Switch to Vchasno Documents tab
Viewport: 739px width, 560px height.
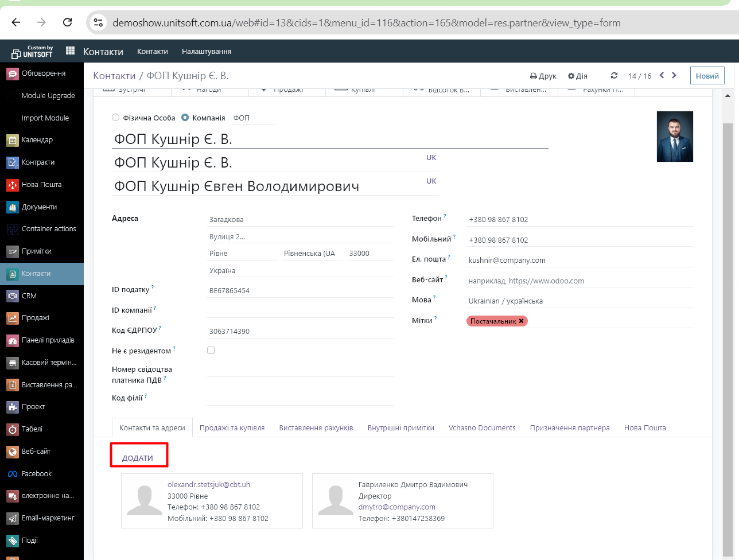point(482,427)
